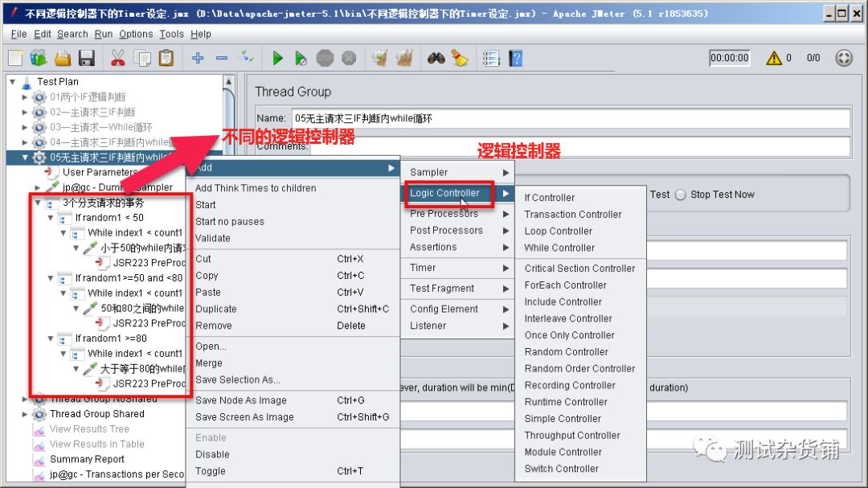Click Disable in context menu

(293, 454)
